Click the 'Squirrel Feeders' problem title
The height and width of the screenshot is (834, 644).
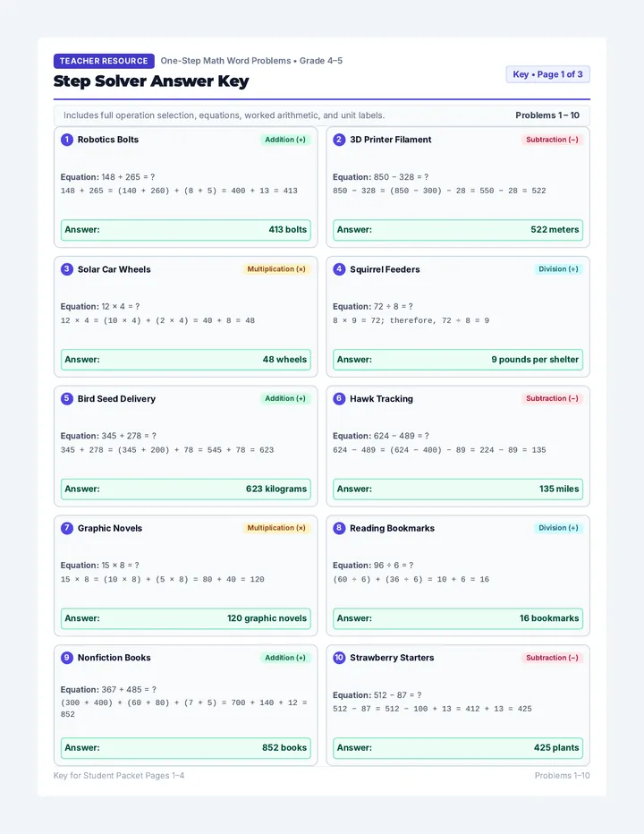385,269
